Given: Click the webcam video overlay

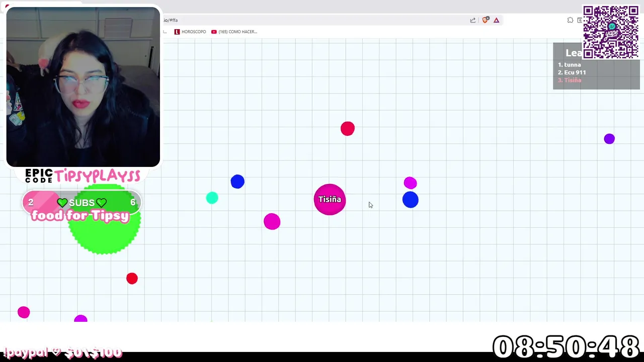Looking at the screenshot, I should click(x=83, y=86).
